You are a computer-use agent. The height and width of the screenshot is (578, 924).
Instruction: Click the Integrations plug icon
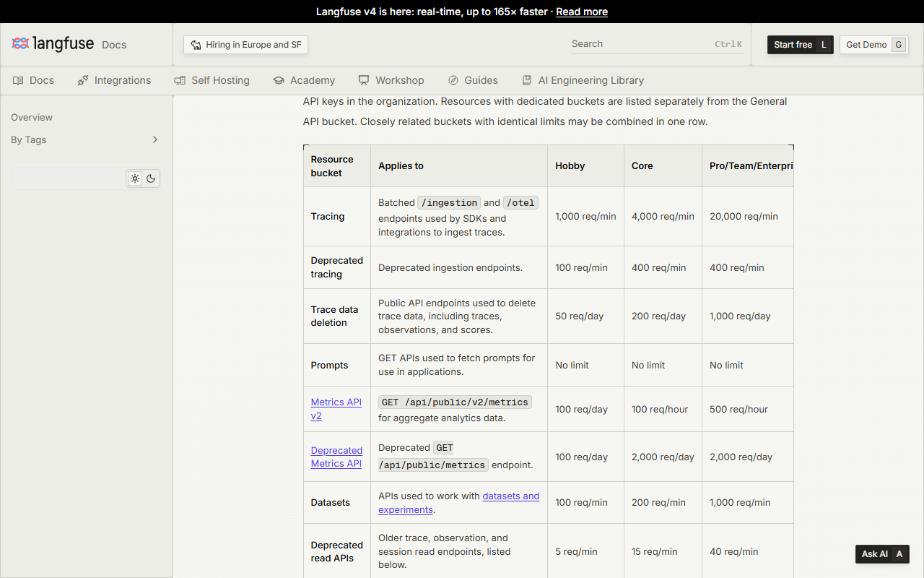pyautogui.click(x=83, y=80)
